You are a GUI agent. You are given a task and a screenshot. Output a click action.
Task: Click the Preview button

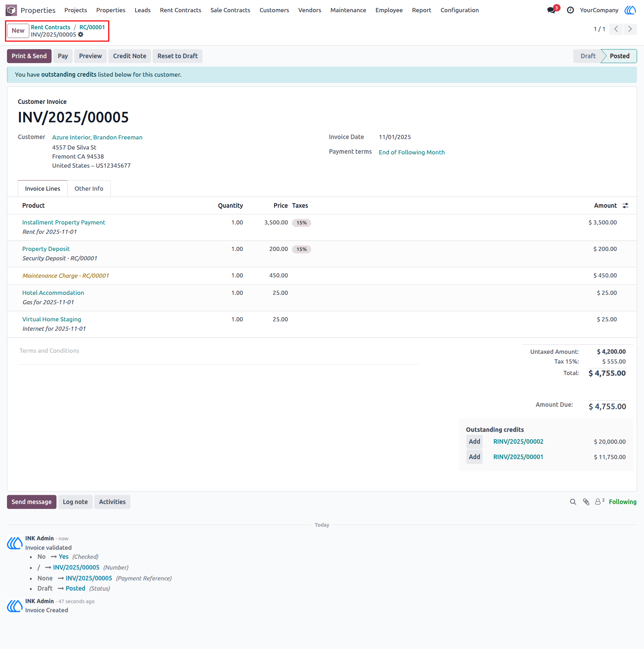pos(90,56)
